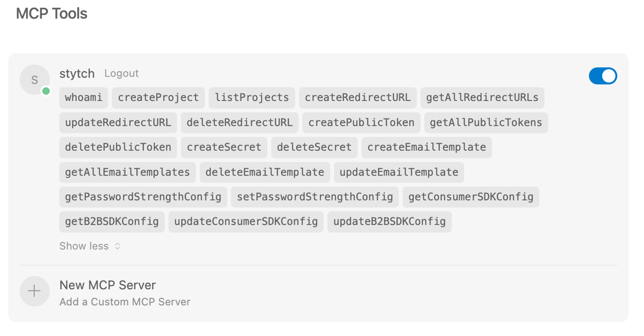
Task: Select the deleteSecret tool pill
Action: pyautogui.click(x=314, y=147)
